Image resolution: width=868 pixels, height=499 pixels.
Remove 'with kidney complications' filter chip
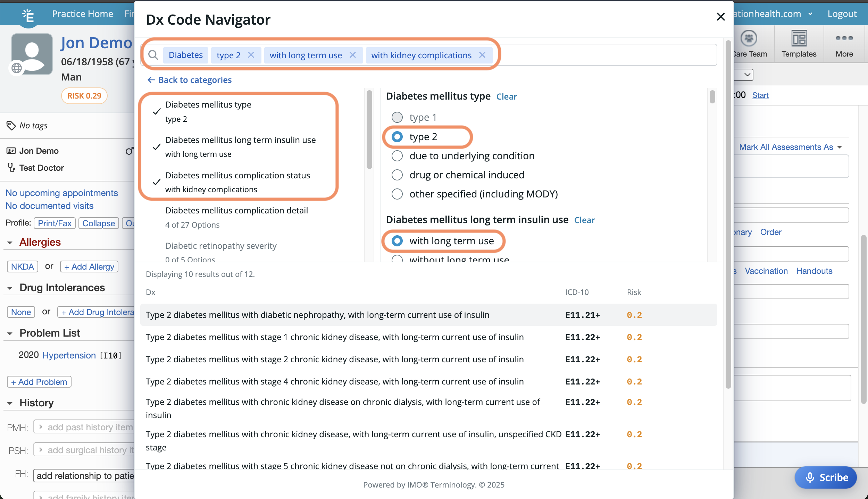[x=482, y=55]
